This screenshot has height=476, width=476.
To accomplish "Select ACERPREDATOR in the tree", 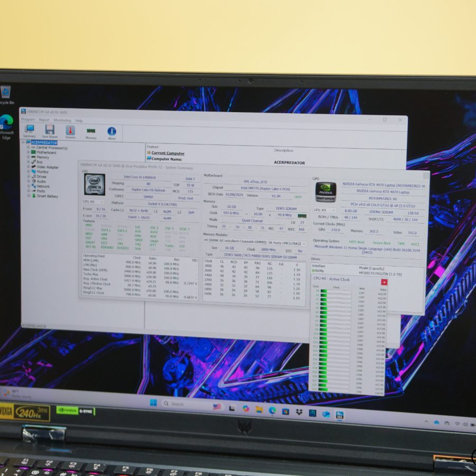I will pyautogui.click(x=44, y=143).
